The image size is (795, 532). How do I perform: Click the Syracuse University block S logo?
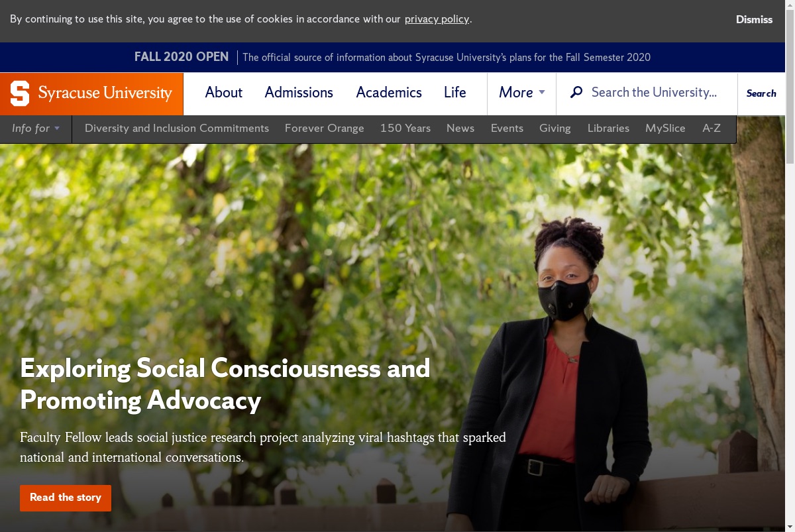point(20,93)
